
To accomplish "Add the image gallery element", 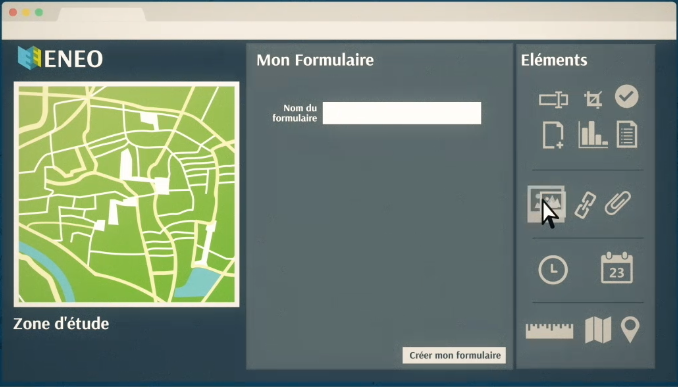I will (x=546, y=204).
